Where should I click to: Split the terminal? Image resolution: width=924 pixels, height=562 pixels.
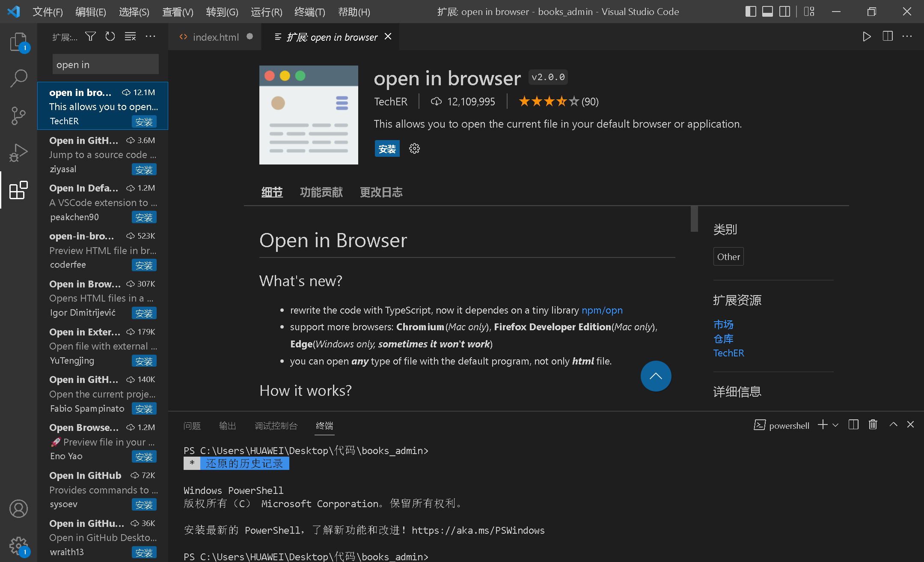point(853,424)
